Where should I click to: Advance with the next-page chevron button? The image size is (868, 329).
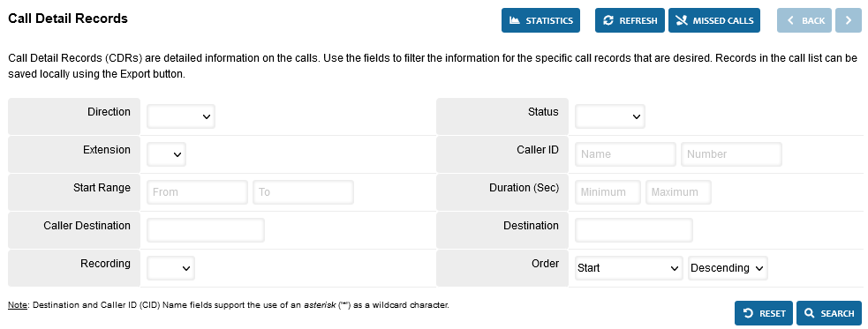[x=848, y=20]
